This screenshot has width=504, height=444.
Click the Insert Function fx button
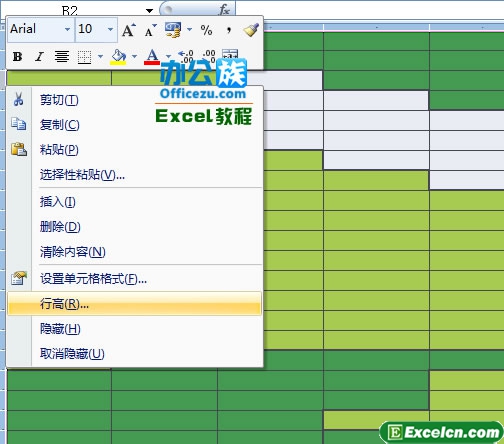[x=224, y=10]
